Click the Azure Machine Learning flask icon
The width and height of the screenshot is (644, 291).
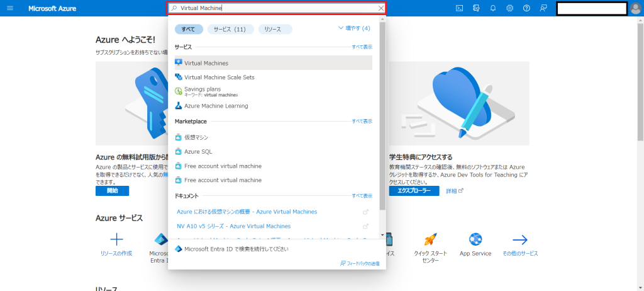pos(178,106)
